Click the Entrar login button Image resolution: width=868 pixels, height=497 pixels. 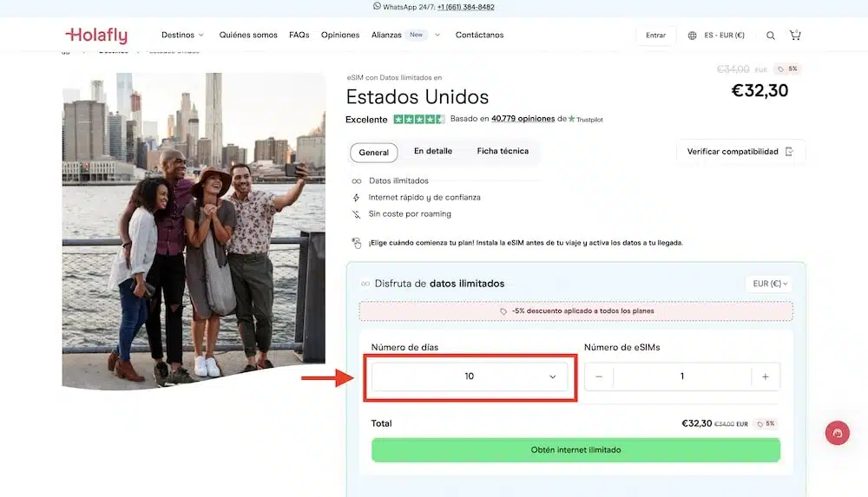click(x=655, y=36)
